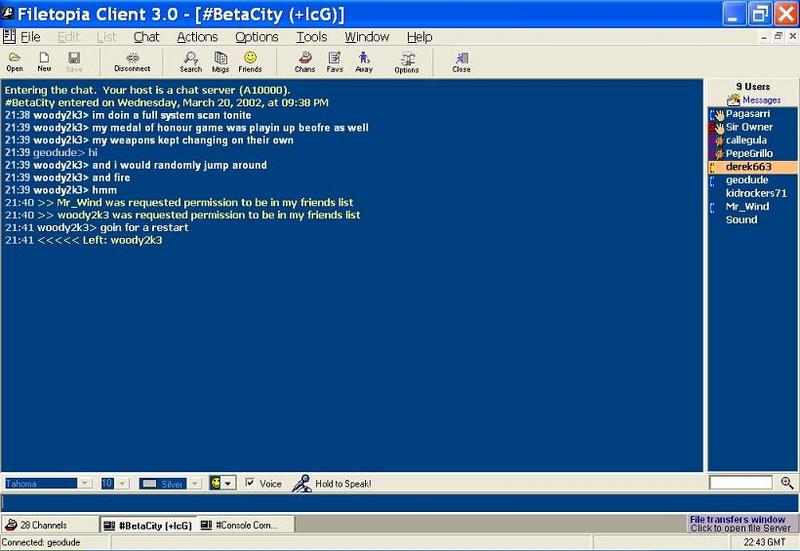Click the Messages link above user list
The width and height of the screenshot is (800, 551).
(x=761, y=100)
